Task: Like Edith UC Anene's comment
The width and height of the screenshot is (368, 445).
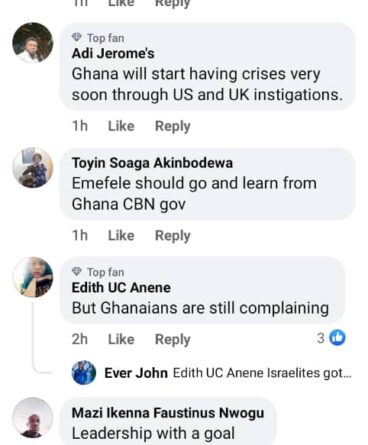Action: 121,339
